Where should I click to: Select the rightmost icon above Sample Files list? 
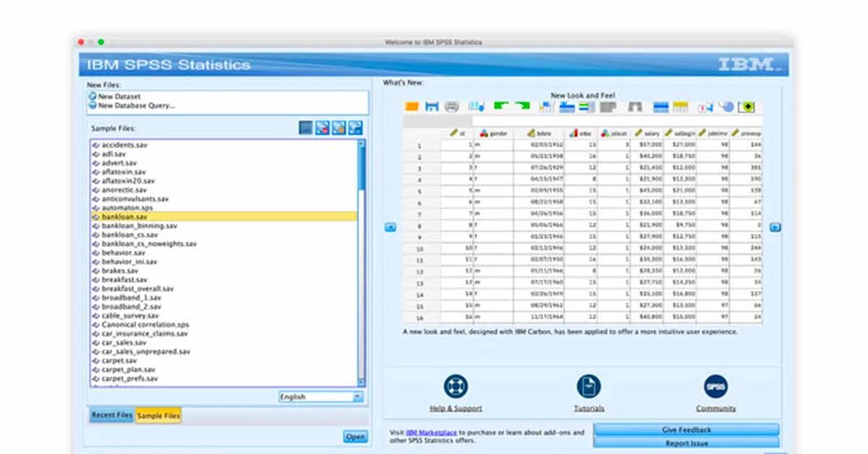click(355, 127)
